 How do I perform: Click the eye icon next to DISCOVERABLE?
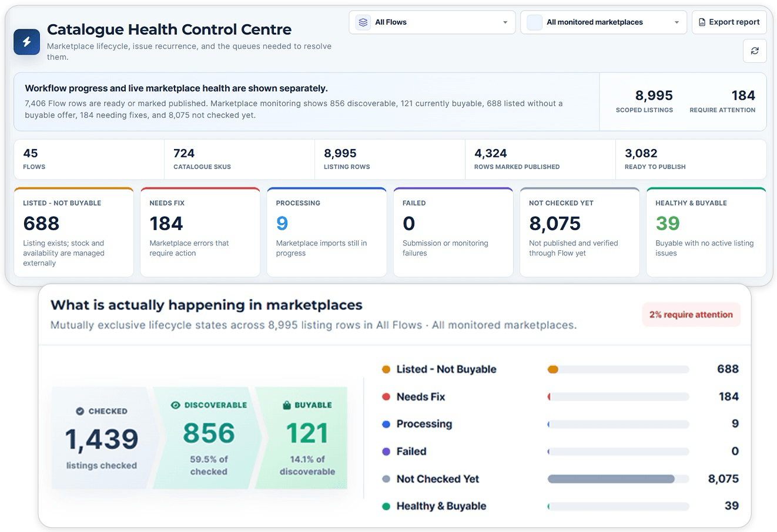pos(175,405)
